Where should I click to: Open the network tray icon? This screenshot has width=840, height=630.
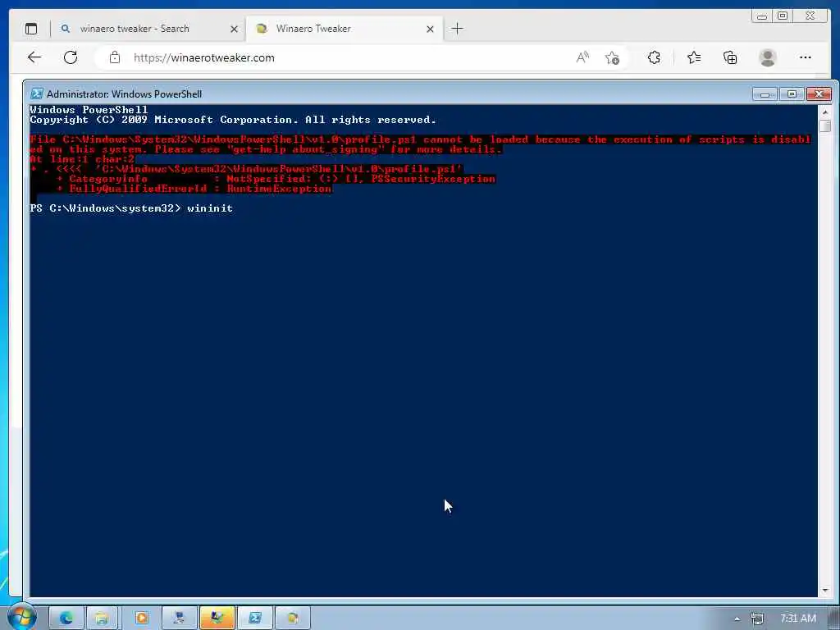(x=757, y=619)
